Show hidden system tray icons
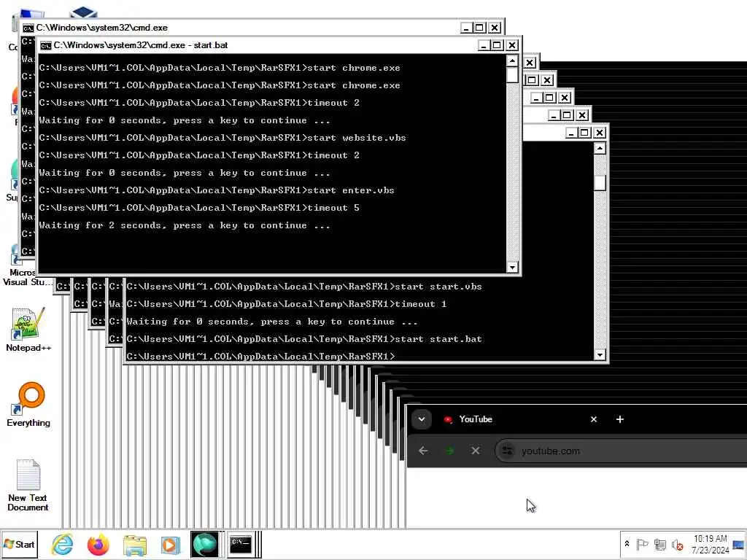 coord(627,544)
